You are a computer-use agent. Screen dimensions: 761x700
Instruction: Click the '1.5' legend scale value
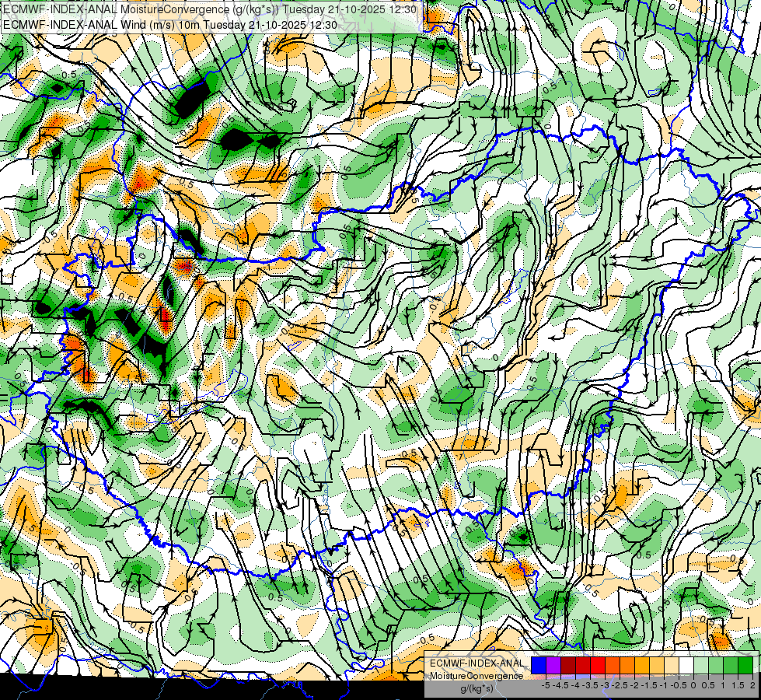(737, 685)
